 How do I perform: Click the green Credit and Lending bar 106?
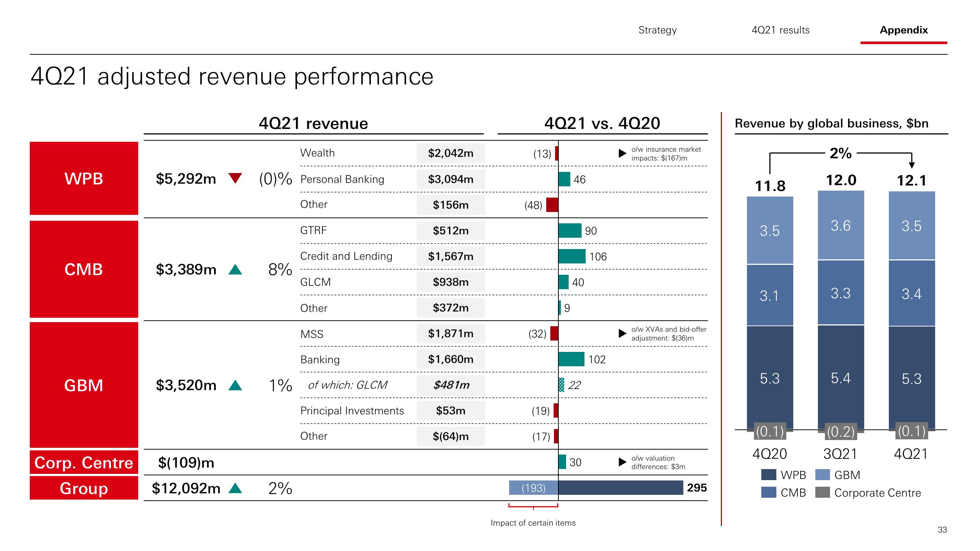tap(572, 256)
